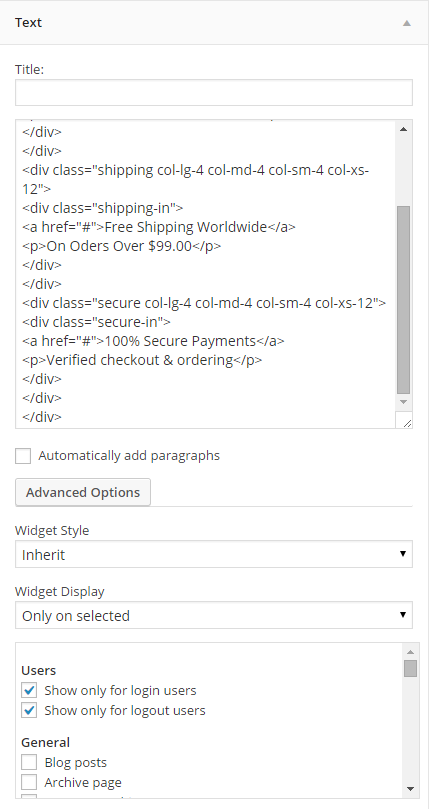This screenshot has height=809, width=429.
Task: Click inside the HTML code textarea
Action: [x=205, y=274]
